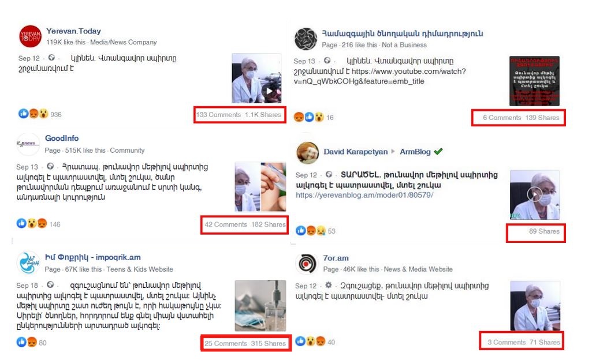Open the yerevanblog.am article link
The height and width of the screenshot is (364, 592).
point(364,195)
